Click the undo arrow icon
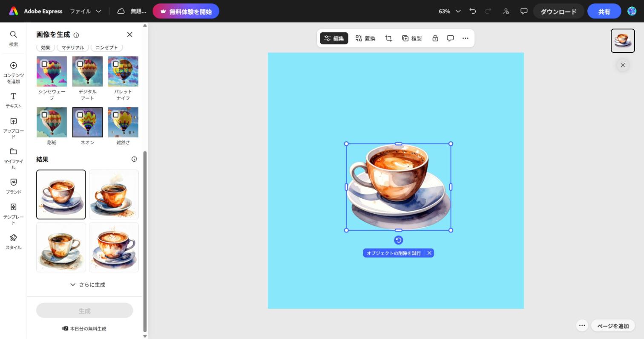This screenshot has height=339, width=644. pos(472,11)
